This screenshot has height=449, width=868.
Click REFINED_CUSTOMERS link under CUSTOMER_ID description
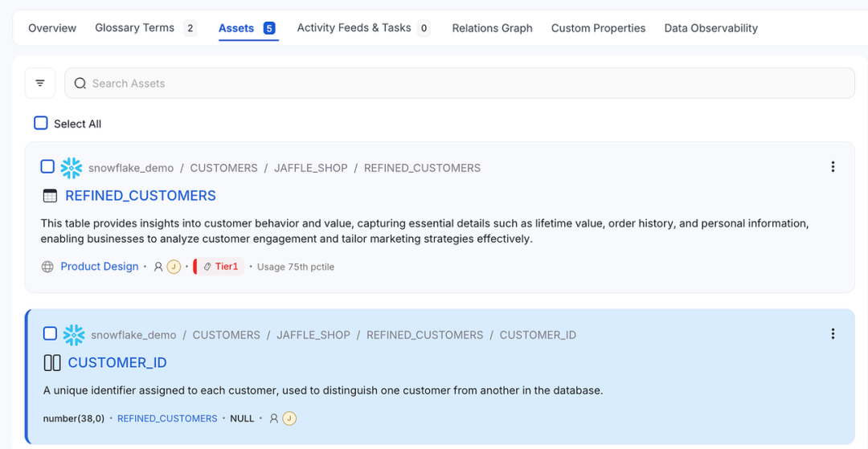click(x=167, y=418)
